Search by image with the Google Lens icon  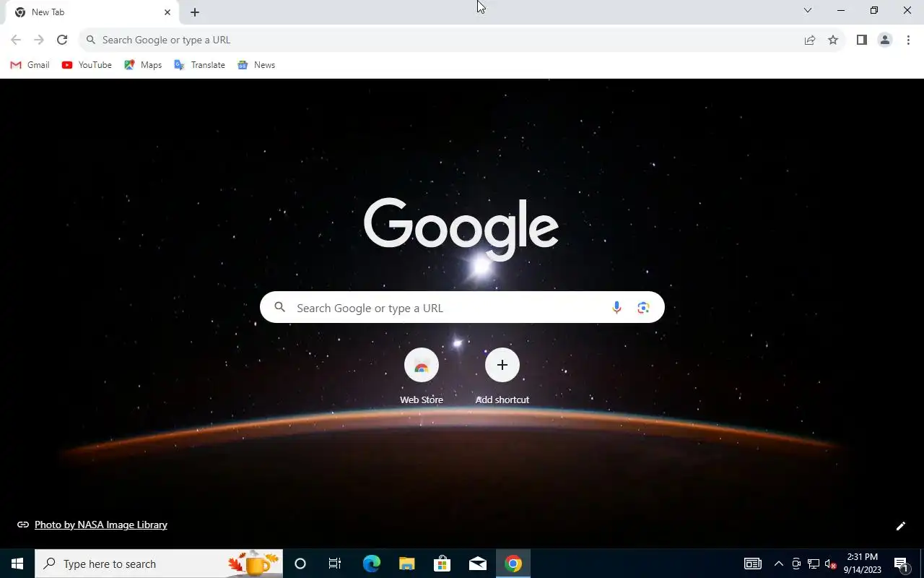(x=643, y=308)
